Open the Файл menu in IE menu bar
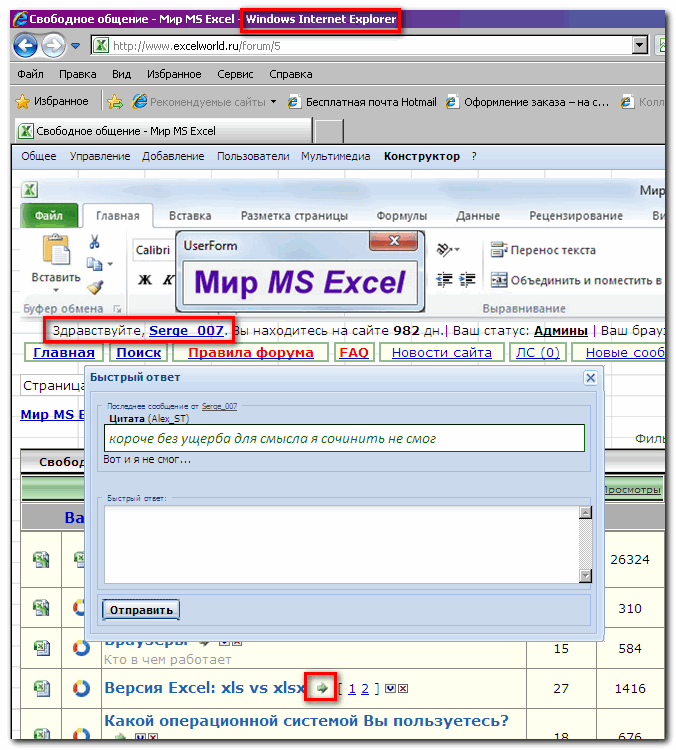This screenshot has width=676, height=750. tap(31, 74)
